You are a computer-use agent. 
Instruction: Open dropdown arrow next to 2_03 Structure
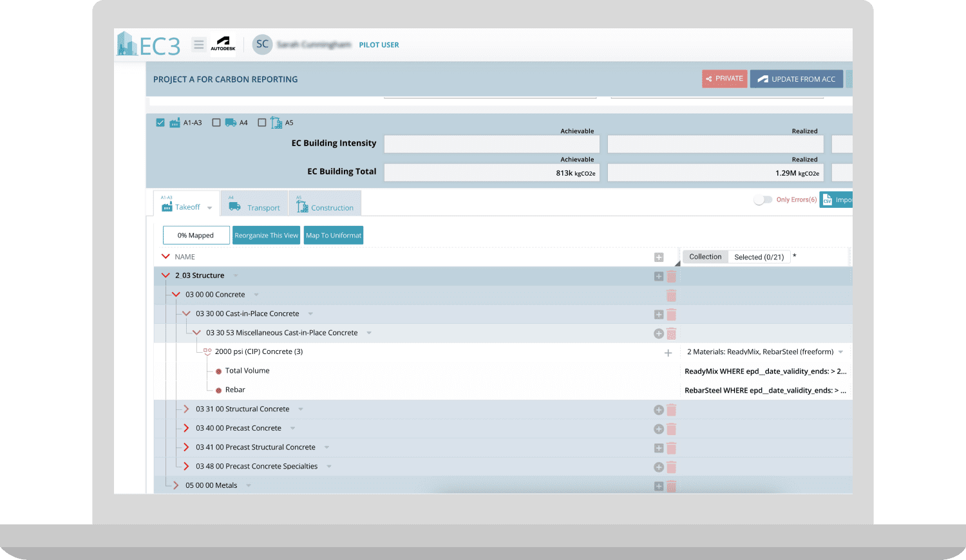click(236, 275)
